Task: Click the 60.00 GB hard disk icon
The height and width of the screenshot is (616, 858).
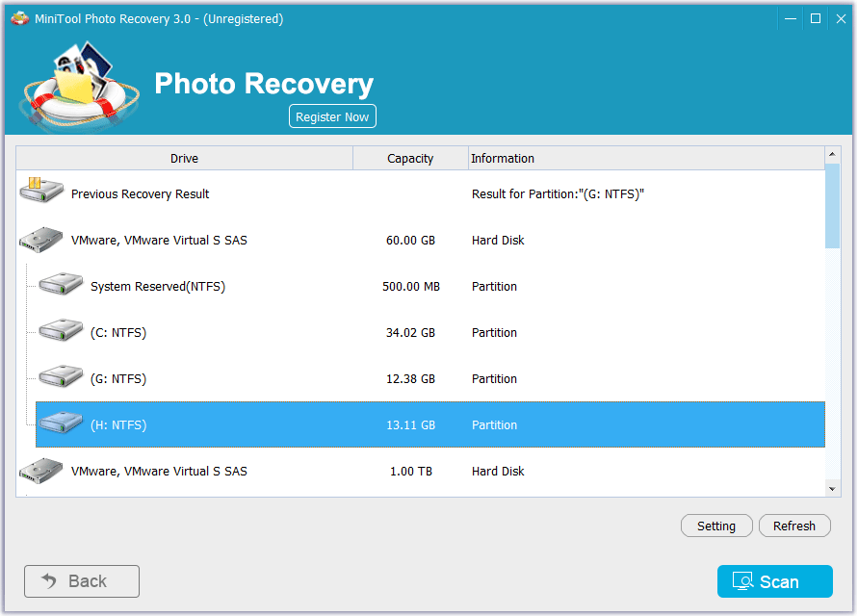Action: [41, 240]
